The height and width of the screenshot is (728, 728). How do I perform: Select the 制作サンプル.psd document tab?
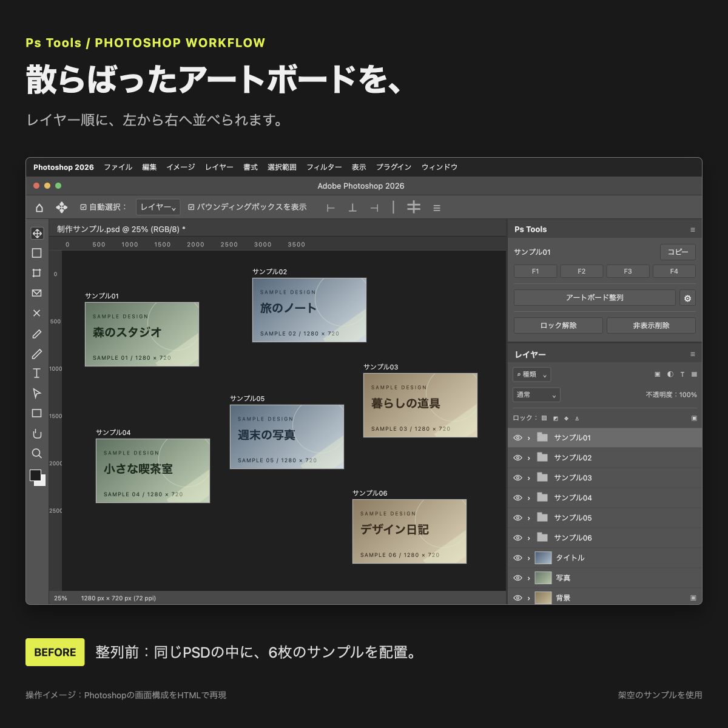[121, 229]
